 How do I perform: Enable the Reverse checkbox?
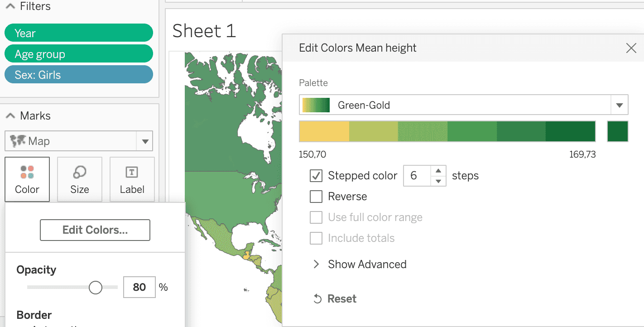[316, 197]
